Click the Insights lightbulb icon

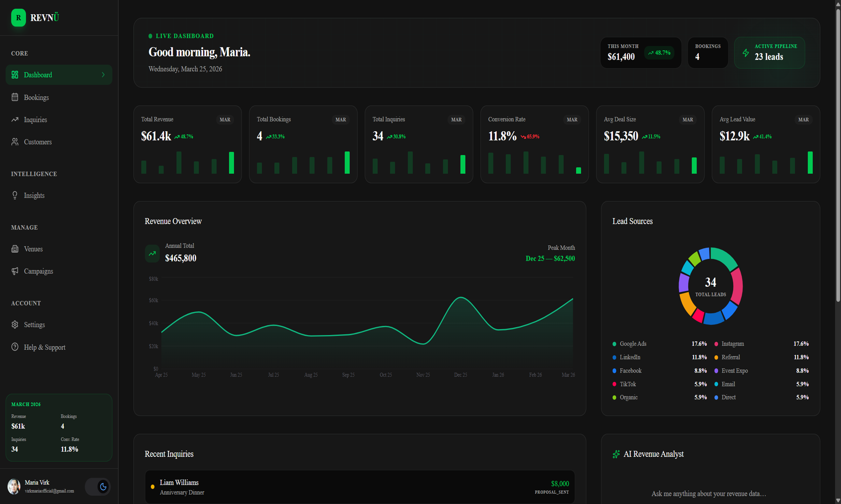tap(14, 195)
